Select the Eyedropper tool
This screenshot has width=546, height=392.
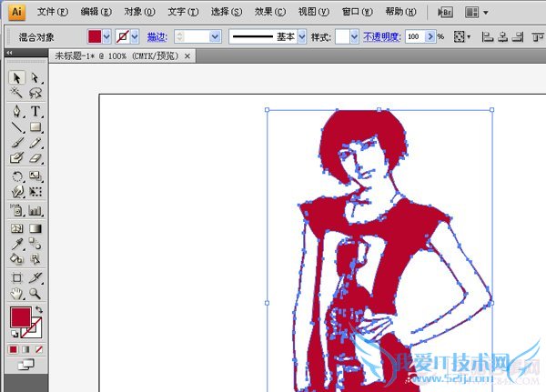click(16, 243)
